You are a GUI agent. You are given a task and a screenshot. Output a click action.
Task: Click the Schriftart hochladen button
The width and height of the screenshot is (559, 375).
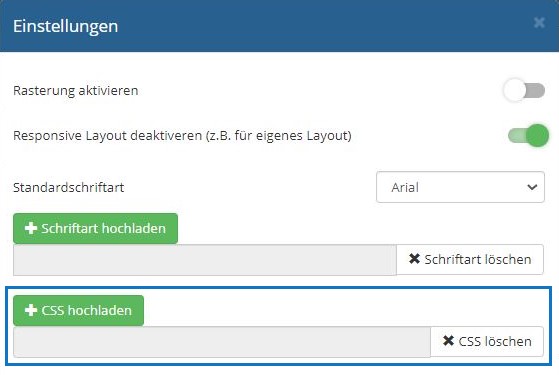click(x=96, y=228)
